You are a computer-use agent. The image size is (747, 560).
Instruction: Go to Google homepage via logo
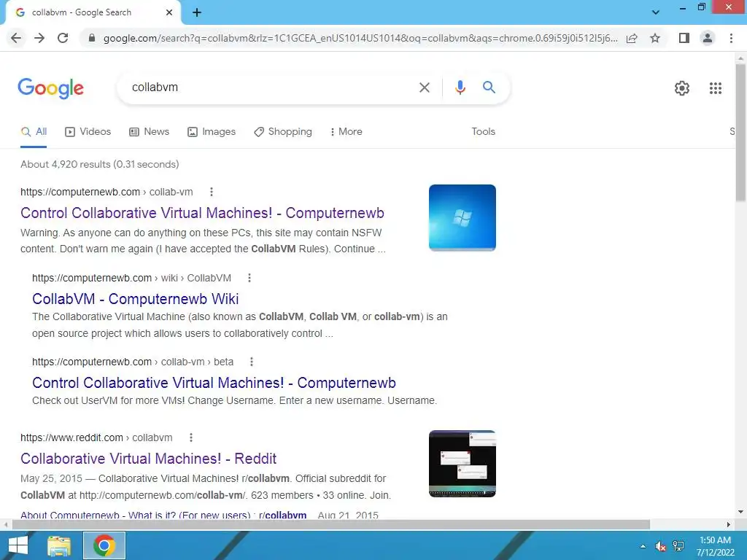point(51,88)
